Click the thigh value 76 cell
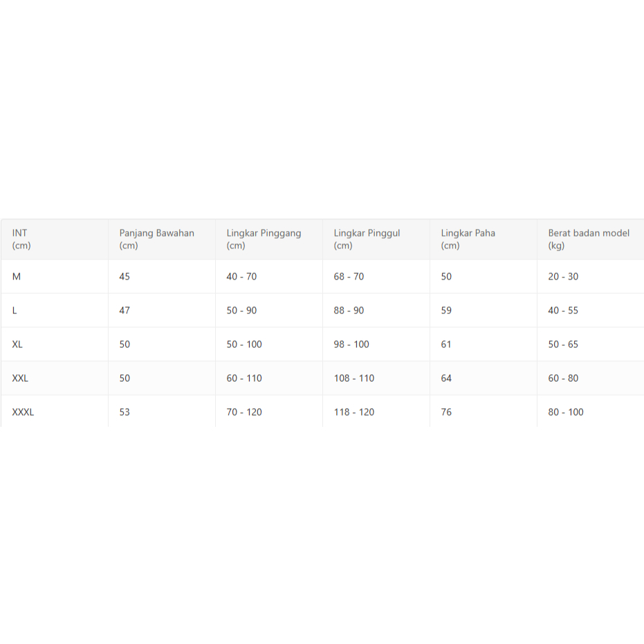 446,412
